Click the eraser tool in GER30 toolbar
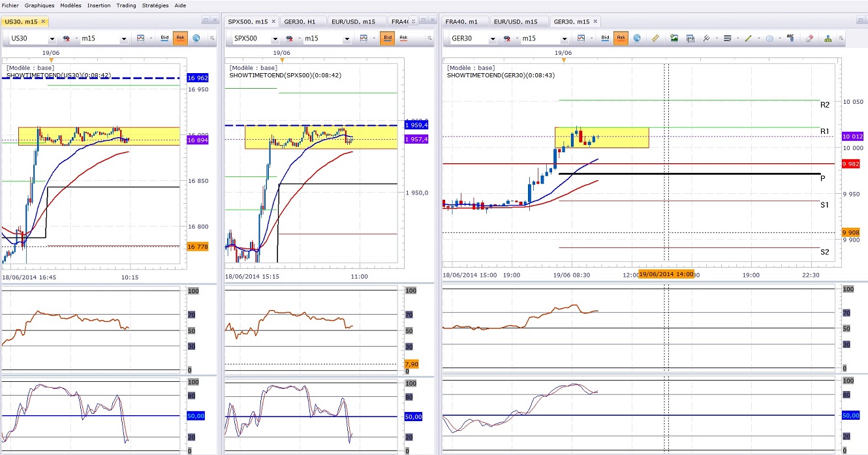 809,39
